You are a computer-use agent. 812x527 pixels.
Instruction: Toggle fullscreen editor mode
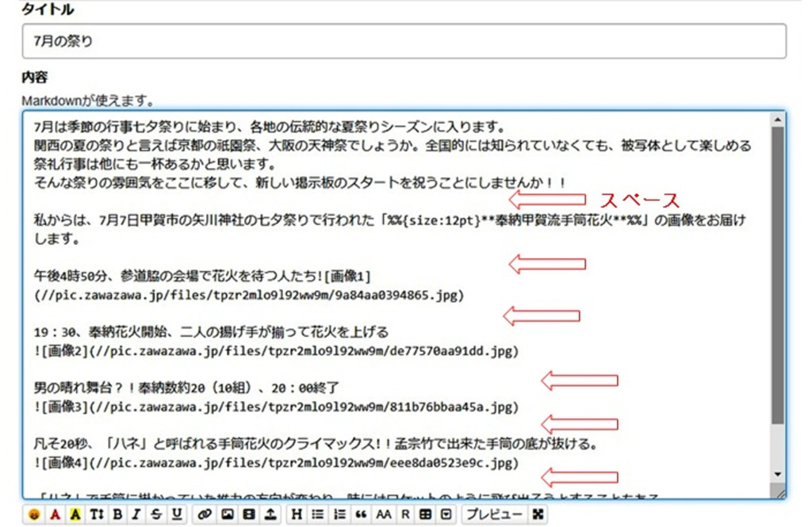pos(538,514)
